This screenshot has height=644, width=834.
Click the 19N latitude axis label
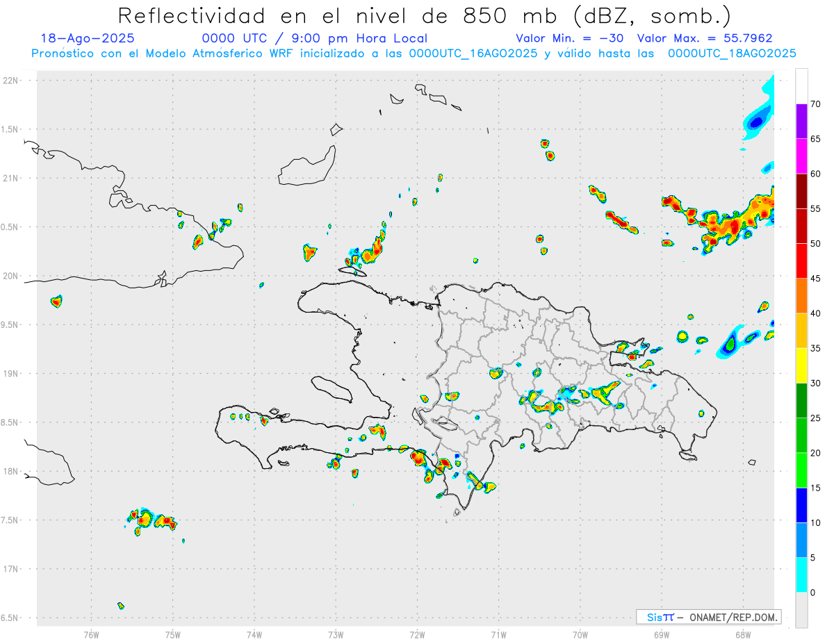[12, 374]
